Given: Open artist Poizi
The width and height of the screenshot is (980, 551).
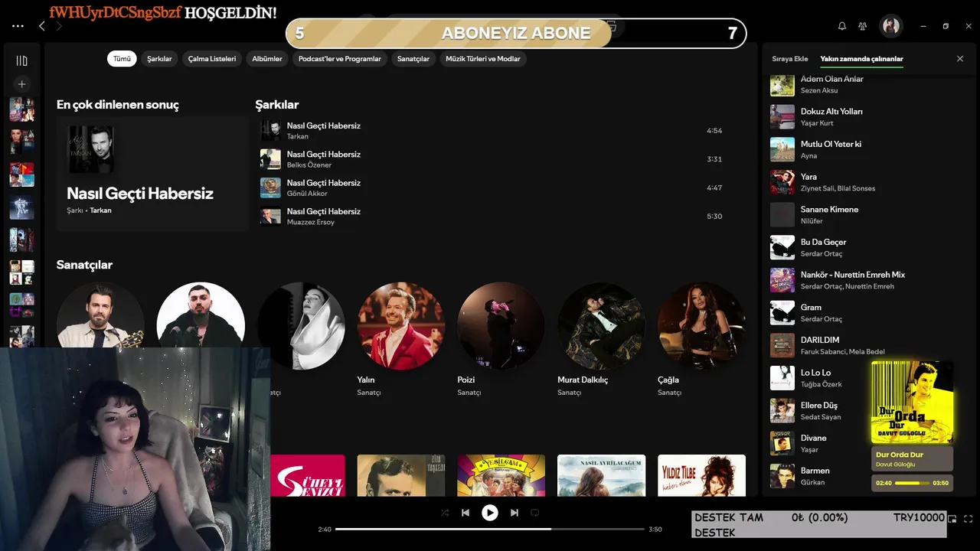Looking at the screenshot, I should tap(501, 339).
